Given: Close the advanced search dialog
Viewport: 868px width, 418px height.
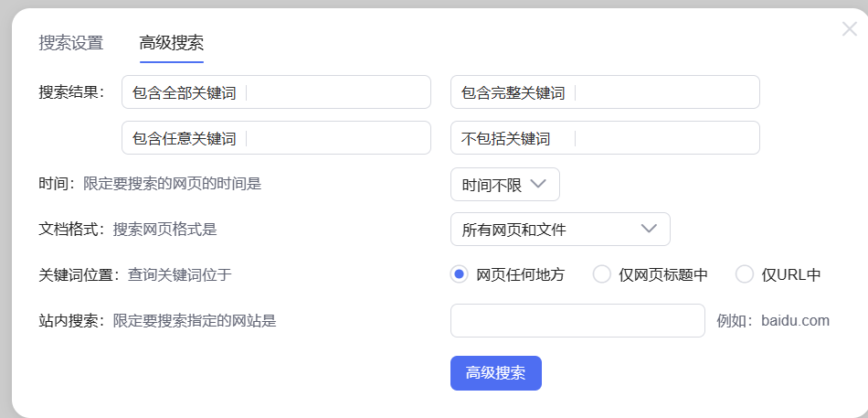Looking at the screenshot, I should click(850, 29).
